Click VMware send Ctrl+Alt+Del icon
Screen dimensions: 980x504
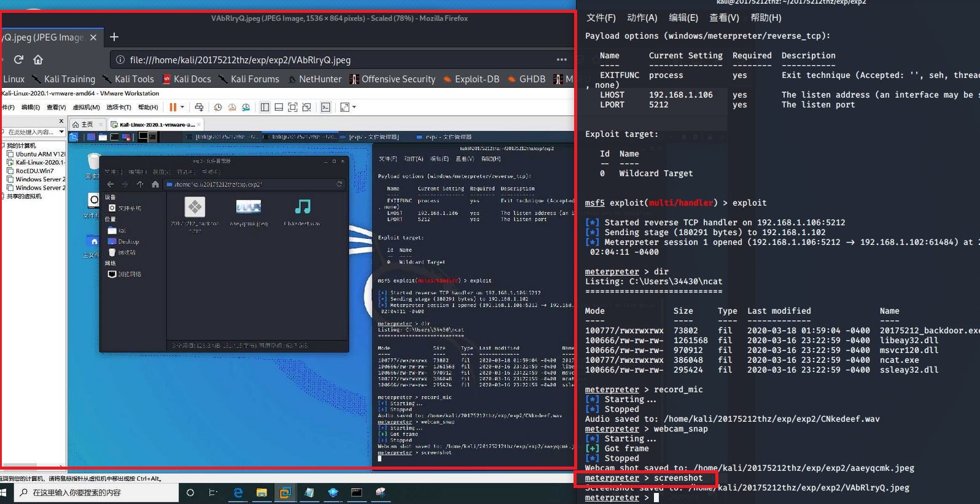[x=199, y=107]
